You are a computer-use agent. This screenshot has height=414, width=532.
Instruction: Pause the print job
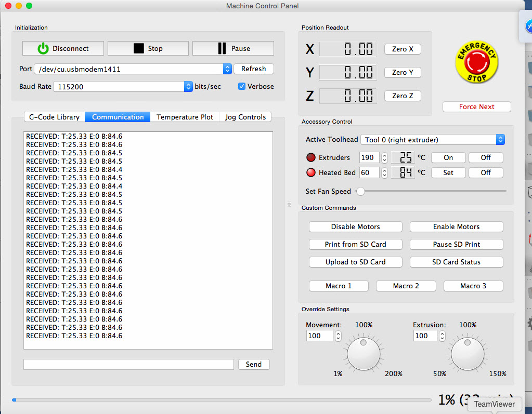coord(233,48)
